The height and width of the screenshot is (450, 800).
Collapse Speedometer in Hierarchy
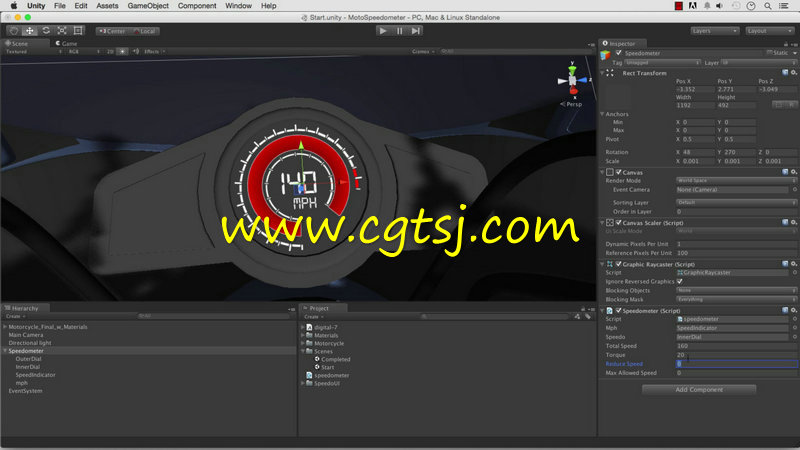(5, 351)
